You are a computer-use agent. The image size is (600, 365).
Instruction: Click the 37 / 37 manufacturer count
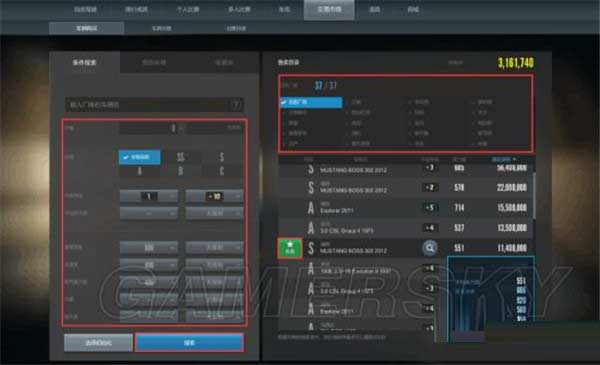[x=325, y=85]
